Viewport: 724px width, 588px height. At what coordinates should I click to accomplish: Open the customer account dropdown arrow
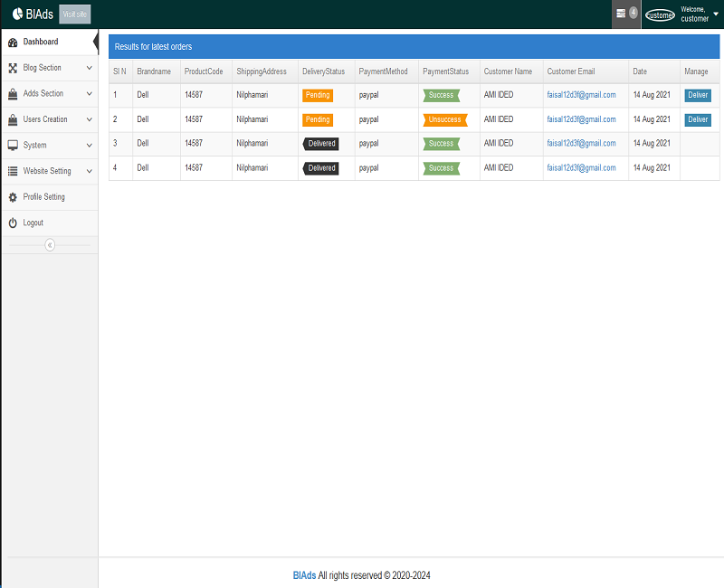715,14
